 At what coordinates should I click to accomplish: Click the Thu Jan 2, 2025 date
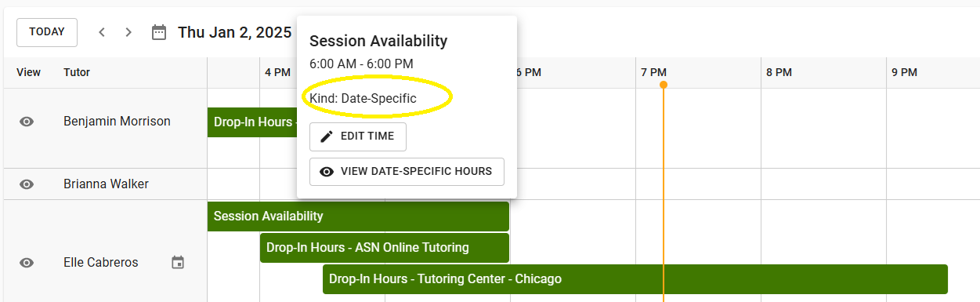click(x=234, y=32)
